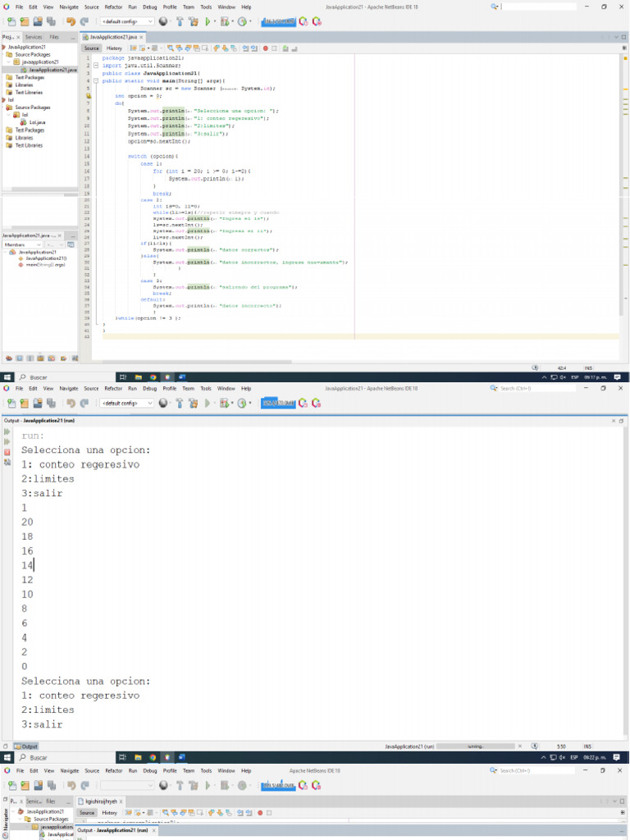630x840 pixels.
Task: Re-run program with Output window's green arrow
Action: pos(8,431)
